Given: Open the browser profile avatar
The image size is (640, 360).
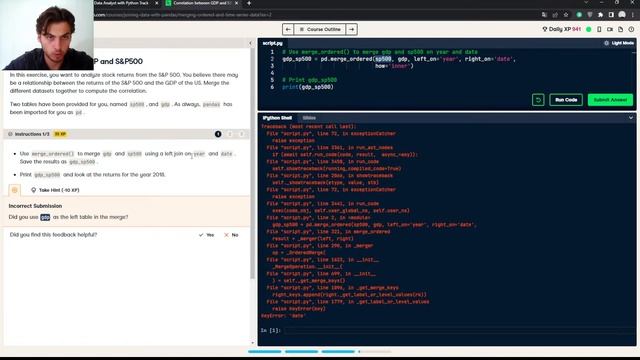Looking at the screenshot, I should [x=622, y=15].
